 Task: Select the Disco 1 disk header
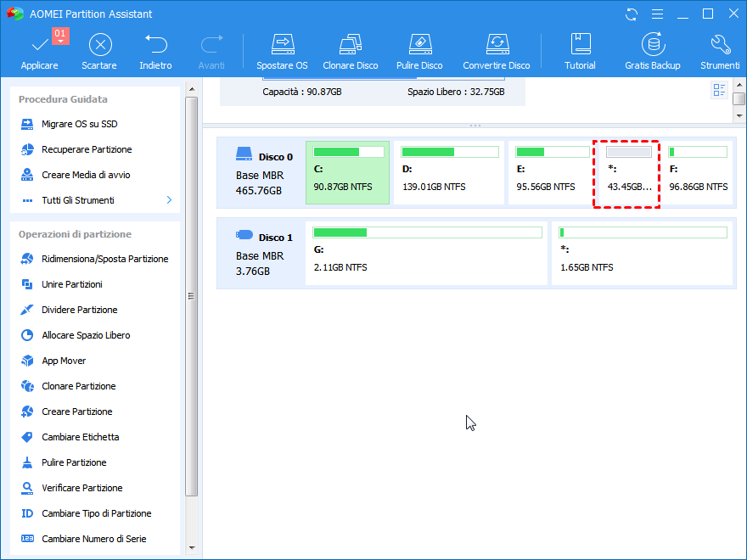point(261,254)
